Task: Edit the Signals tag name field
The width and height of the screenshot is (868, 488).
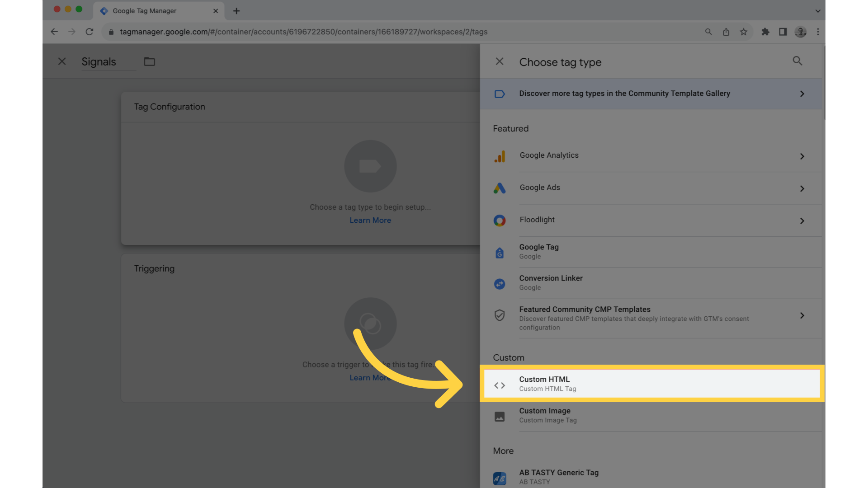Action: click(108, 62)
